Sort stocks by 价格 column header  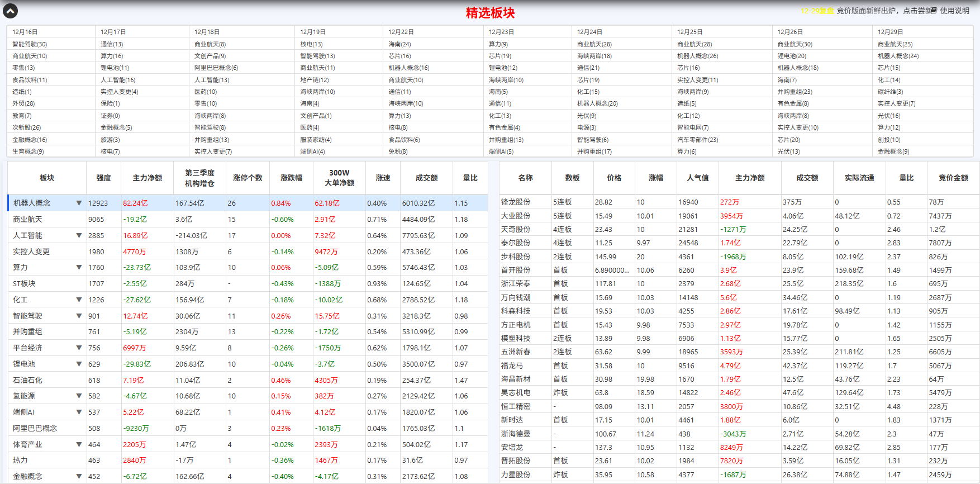coord(614,178)
